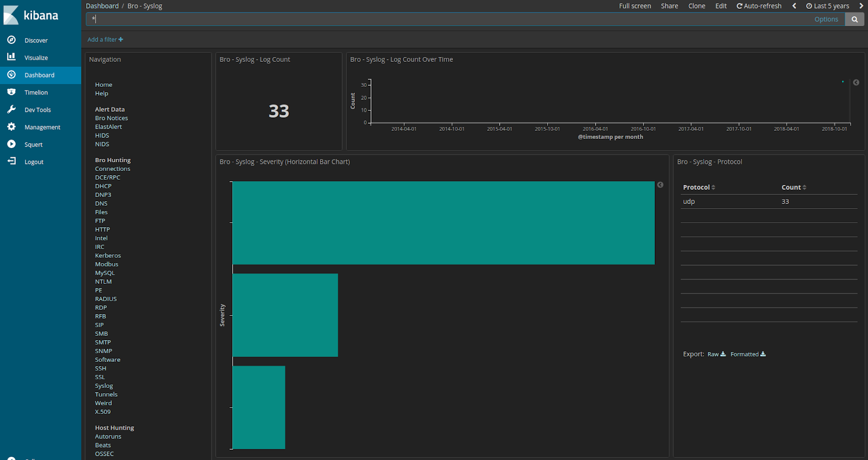Click Auto-refresh in top bar
Image resolution: width=868 pixels, height=460 pixels.
point(759,6)
